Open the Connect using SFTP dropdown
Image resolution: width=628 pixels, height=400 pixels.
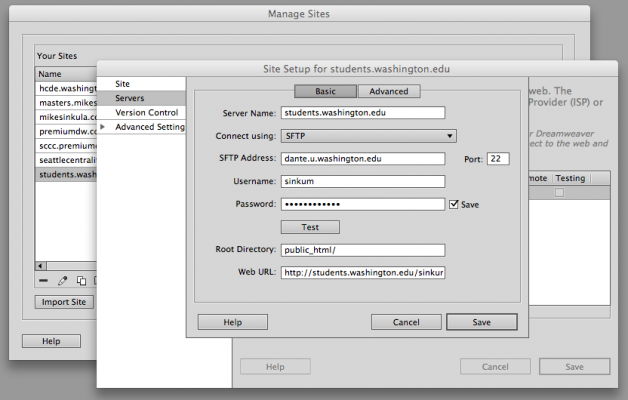(368, 136)
